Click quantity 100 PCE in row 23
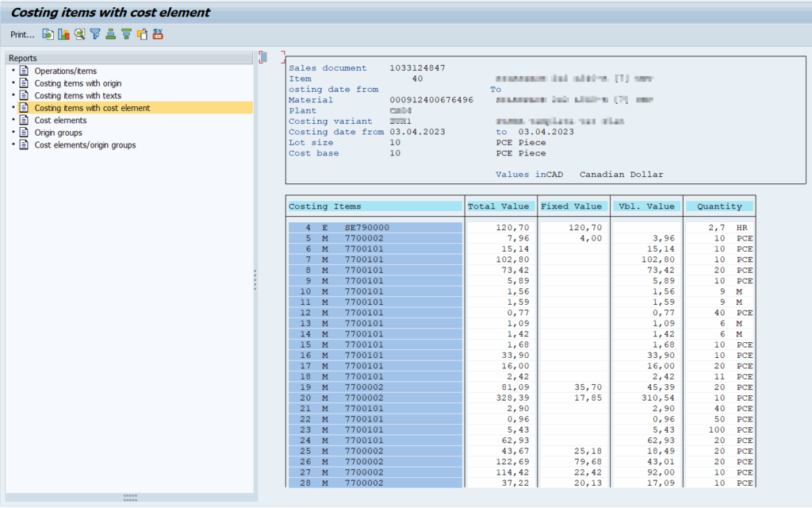Viewport: 812px width, 508px height. [730, 429]
